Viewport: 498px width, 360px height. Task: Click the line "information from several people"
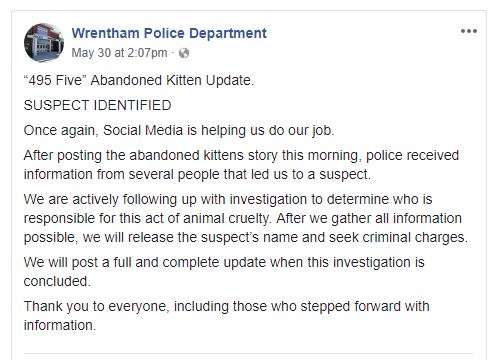tap(197, 174)
